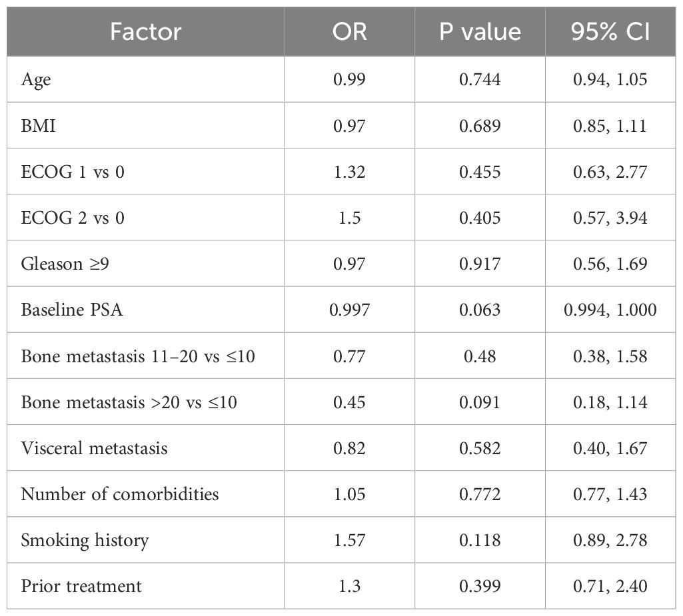Viewport: 683px width, 616px height.
Task: Click the 0.997 odds ratio value
Action: (348, 310)
